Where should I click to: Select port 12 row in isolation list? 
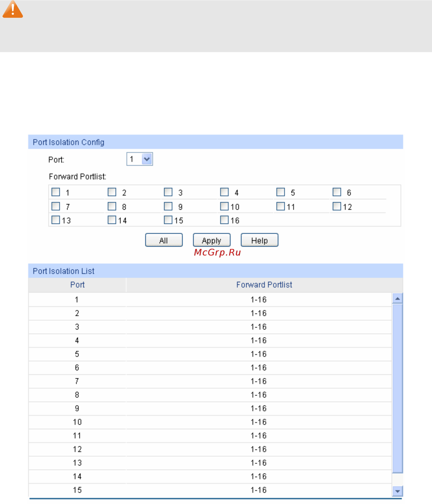tap(210, 450)
